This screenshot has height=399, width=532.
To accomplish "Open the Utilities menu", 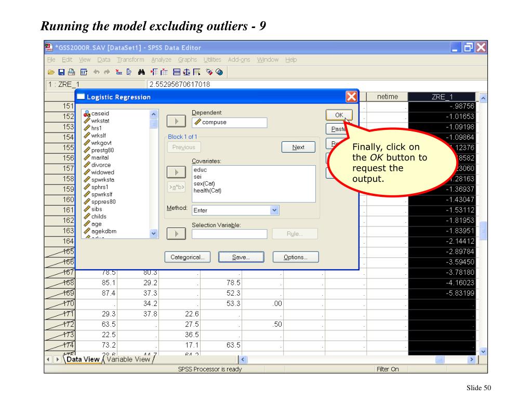I will 212,60.
